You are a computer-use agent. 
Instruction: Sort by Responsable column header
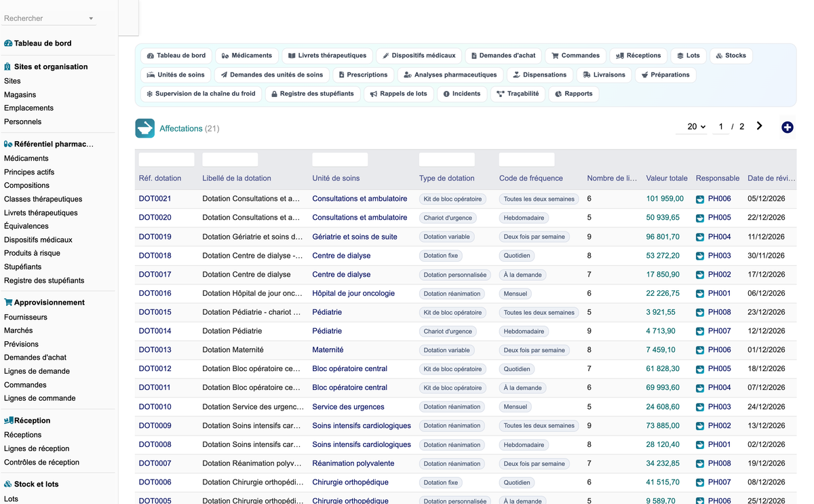tap(718, 178)
